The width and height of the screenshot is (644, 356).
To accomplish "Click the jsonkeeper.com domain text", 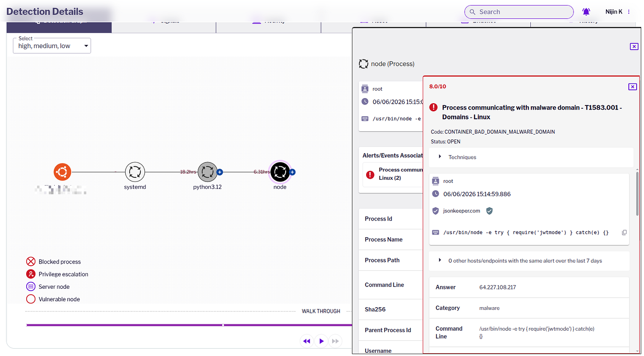I will coord(462,211).
